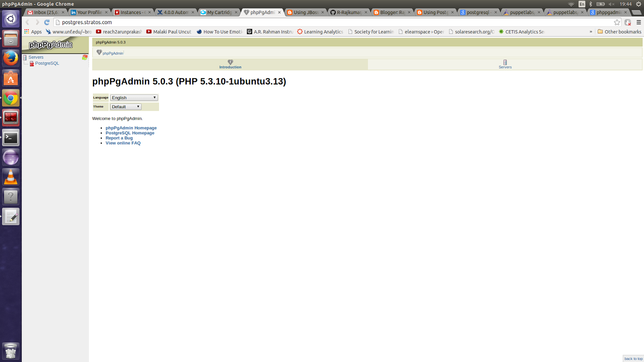Screen dimensions: 644x362
Task: Click the phpPgAdmin breadcrumb link
Action: pyautogui.click(x=113, y=53)
